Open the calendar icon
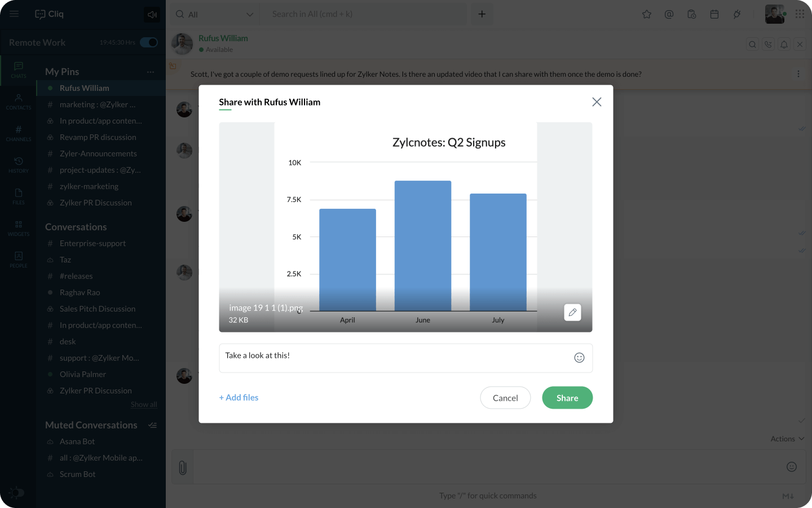The width and height of the screenshot is (812, 508). coord(714,14)
